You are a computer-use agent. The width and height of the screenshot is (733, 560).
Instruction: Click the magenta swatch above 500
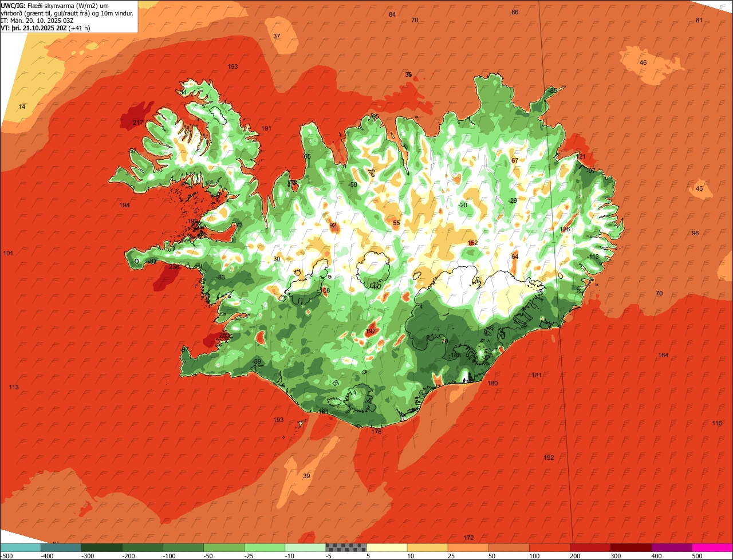click(x=712, y=547)
